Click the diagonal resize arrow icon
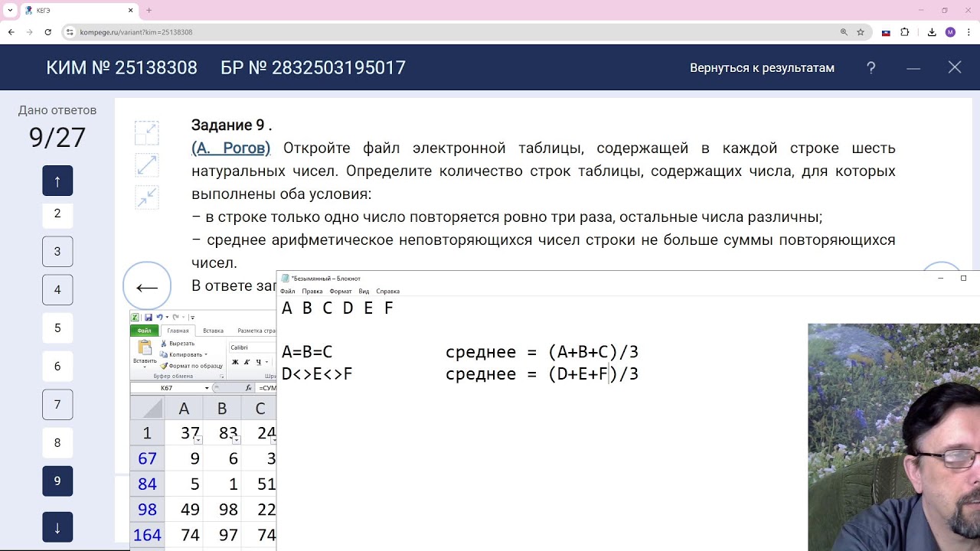The height and width of the screenshot is (551, 980). point(146,165)
